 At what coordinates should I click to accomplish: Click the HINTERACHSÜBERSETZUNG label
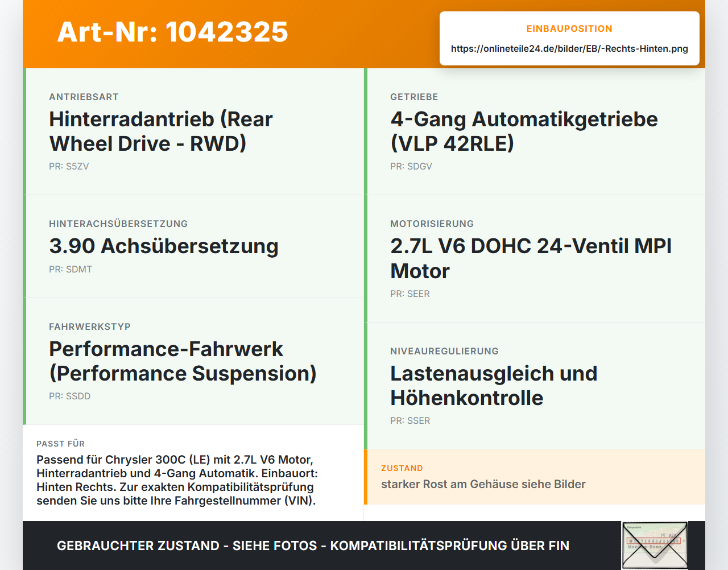click(x=118, y=224)
